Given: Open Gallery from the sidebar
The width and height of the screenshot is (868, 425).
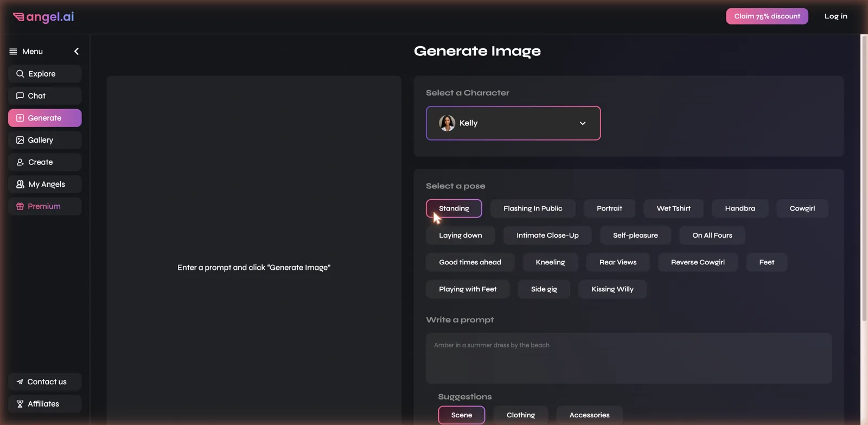Looking at the screenshot, I should [x=45, y=140].
